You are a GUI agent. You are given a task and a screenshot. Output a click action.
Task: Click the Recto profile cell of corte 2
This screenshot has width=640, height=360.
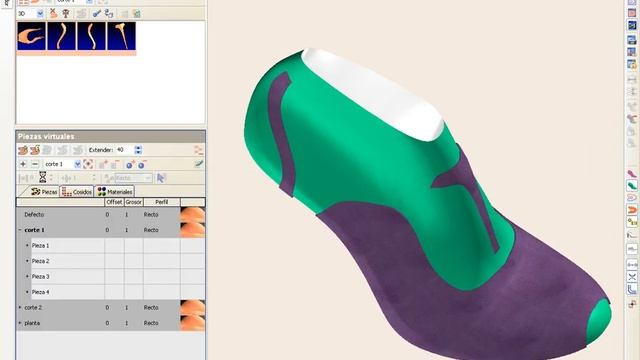coord(162,307)
